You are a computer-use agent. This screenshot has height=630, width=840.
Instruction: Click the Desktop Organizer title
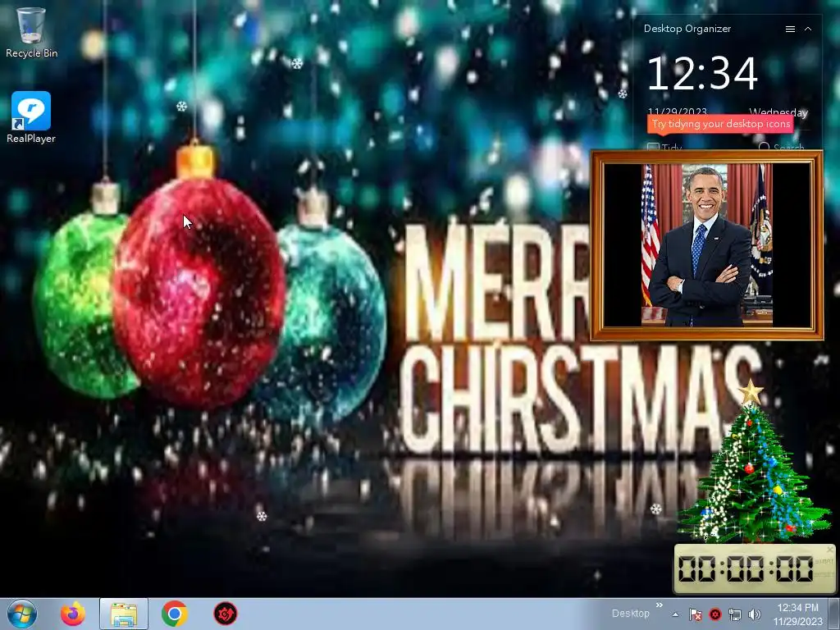[687, 29]
